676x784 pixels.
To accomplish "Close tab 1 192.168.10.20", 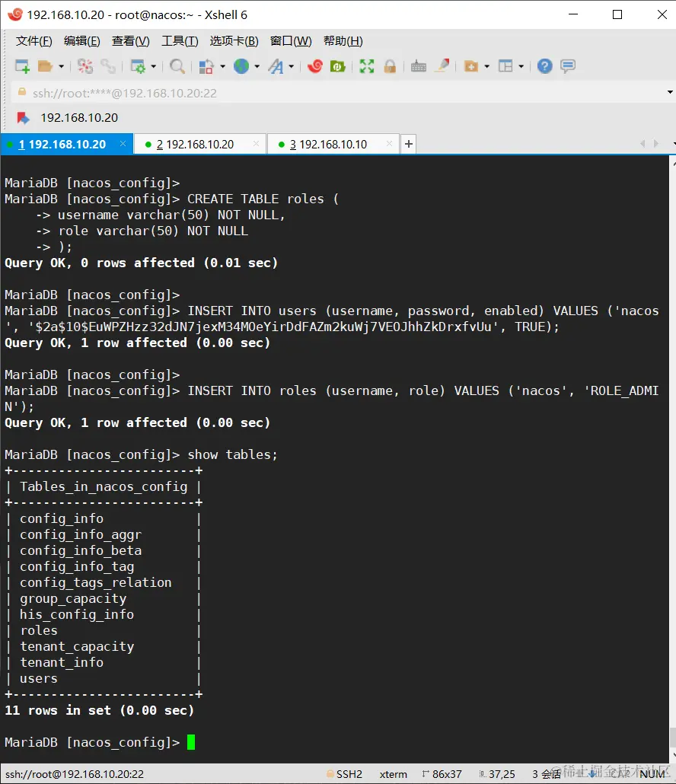I will [123, 144].
